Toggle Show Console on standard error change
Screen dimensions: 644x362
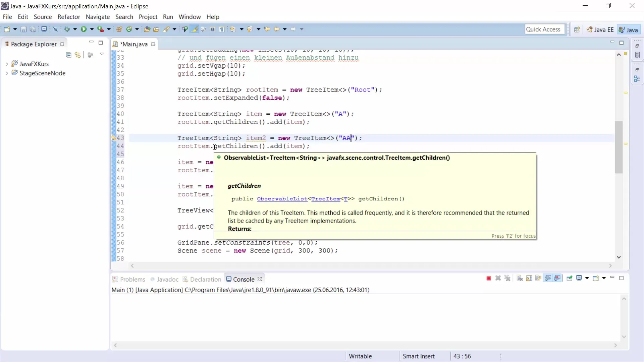click(x=557, y=278)
